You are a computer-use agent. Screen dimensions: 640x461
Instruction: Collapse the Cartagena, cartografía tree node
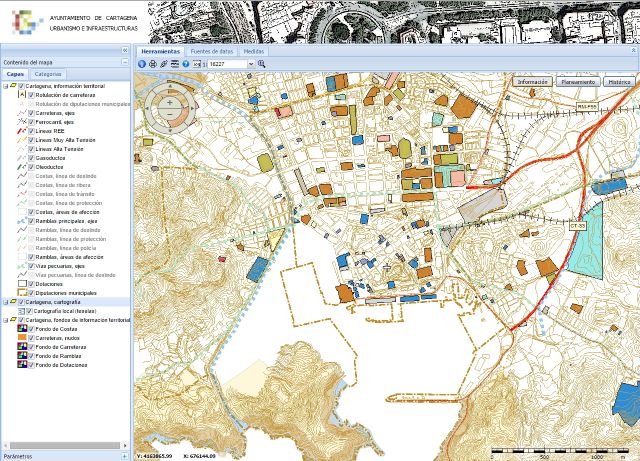coord(5,301)
